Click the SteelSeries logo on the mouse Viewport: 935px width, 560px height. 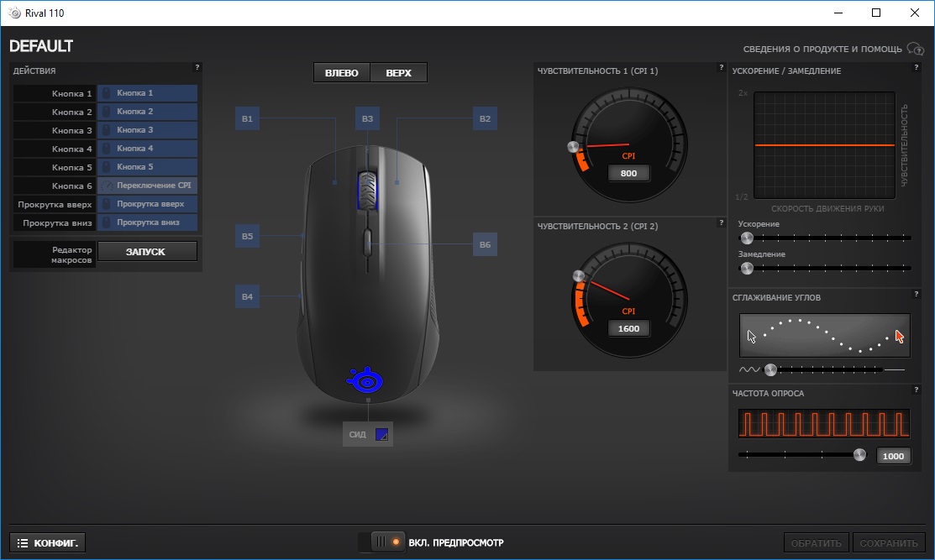(x=365, y=380)
